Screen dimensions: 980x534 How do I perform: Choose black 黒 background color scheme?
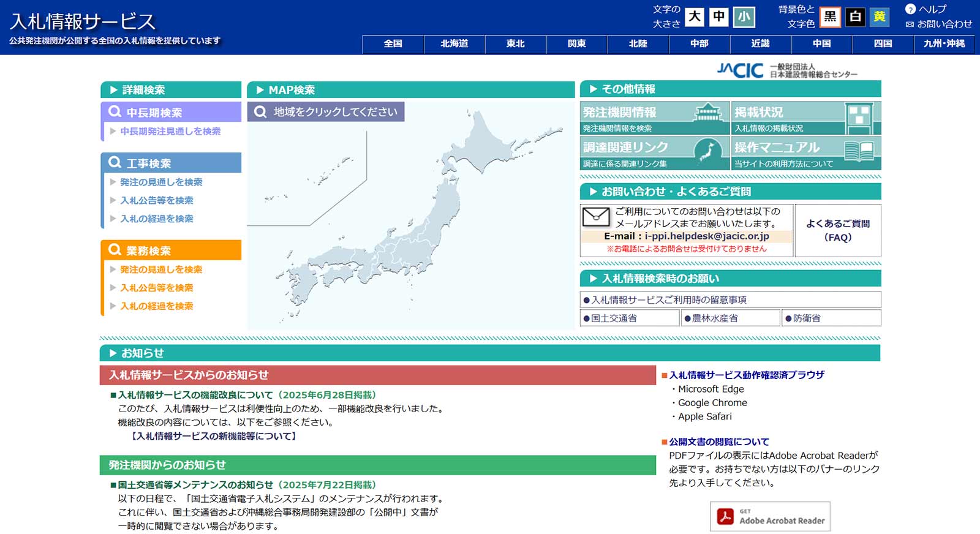(x=830, y=17)
